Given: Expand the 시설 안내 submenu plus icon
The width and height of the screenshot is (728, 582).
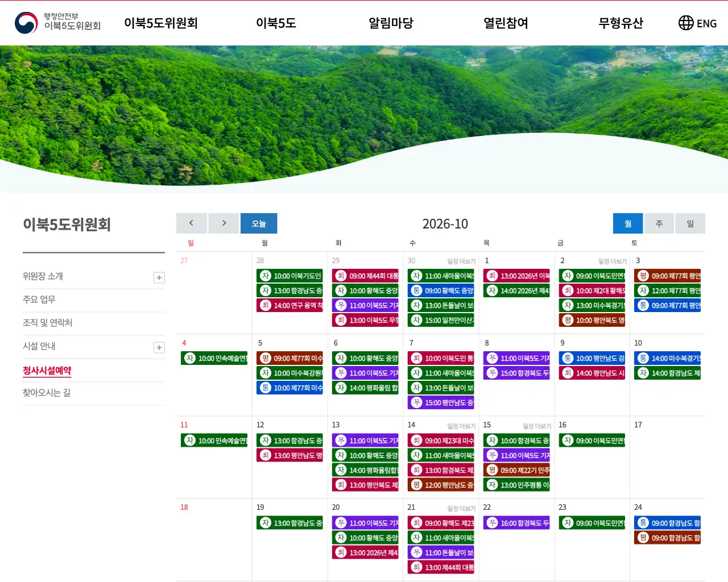Looking at the screenshot, I should [x=159, y=347].
